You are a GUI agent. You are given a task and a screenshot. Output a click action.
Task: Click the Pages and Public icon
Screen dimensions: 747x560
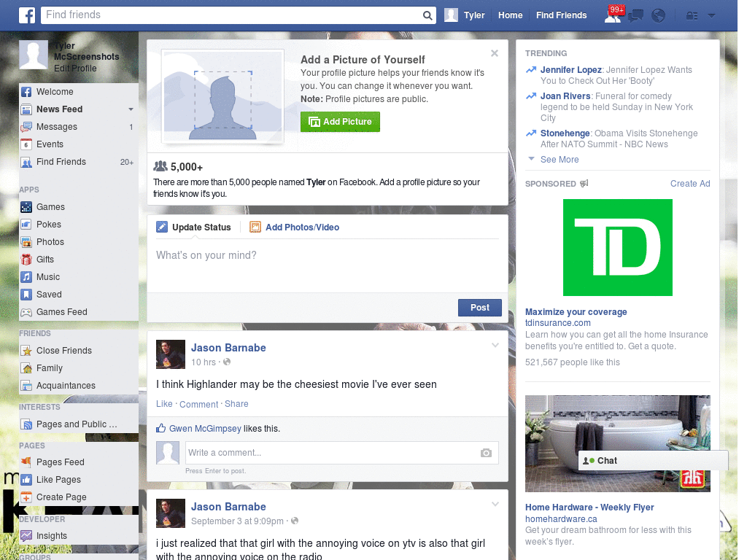pos(26,424)
